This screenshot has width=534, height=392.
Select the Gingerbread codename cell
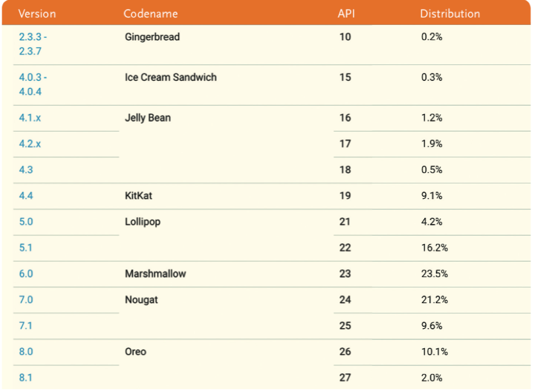[x=152, y=37]
